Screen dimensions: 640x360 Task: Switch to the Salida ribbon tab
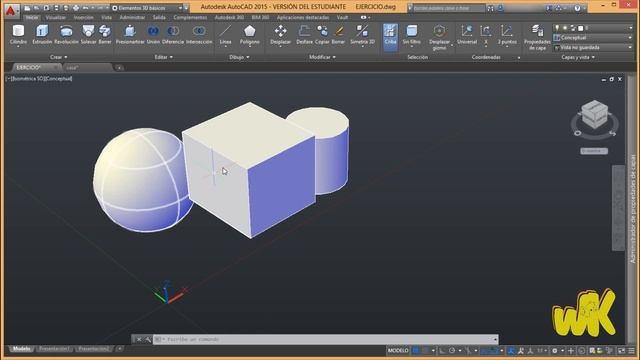[159, 18]
